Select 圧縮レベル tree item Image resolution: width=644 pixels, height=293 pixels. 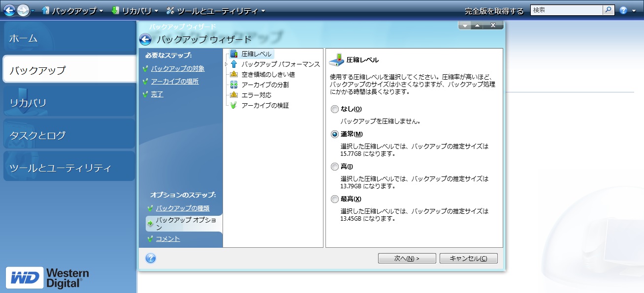(x=256, y=54)
